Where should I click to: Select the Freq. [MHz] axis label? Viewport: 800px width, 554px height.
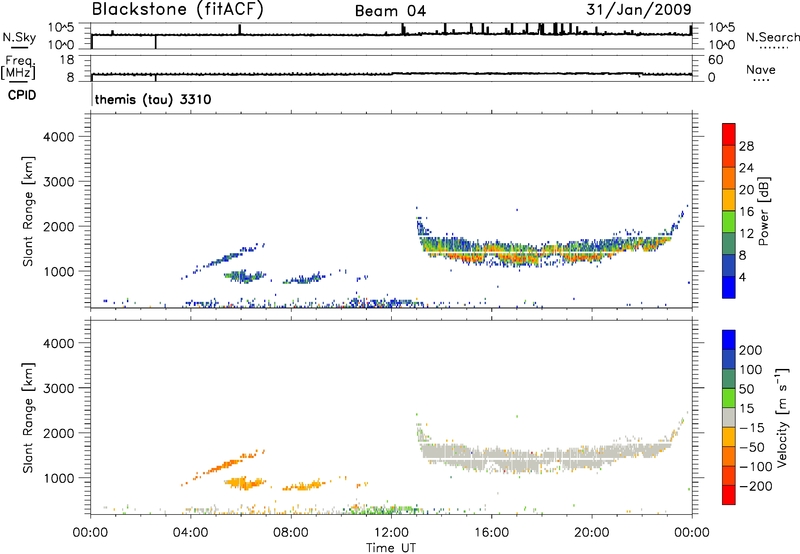coord(18,68)
